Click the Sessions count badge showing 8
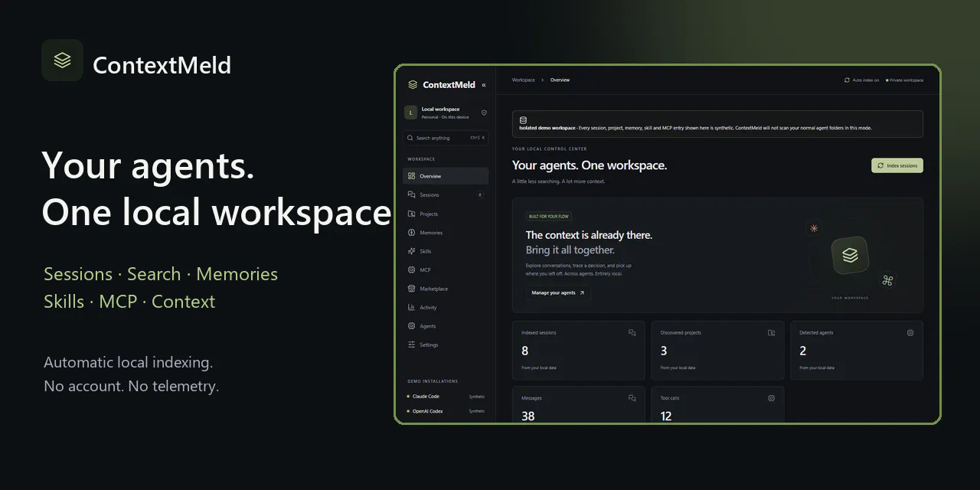The height and width of the screenshot is (490, 980). click(480, 195)
